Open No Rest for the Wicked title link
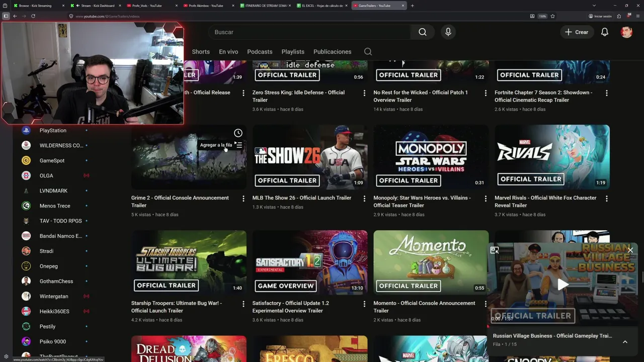Viewport: 644px width, 362px height. [x=421, y=96]
